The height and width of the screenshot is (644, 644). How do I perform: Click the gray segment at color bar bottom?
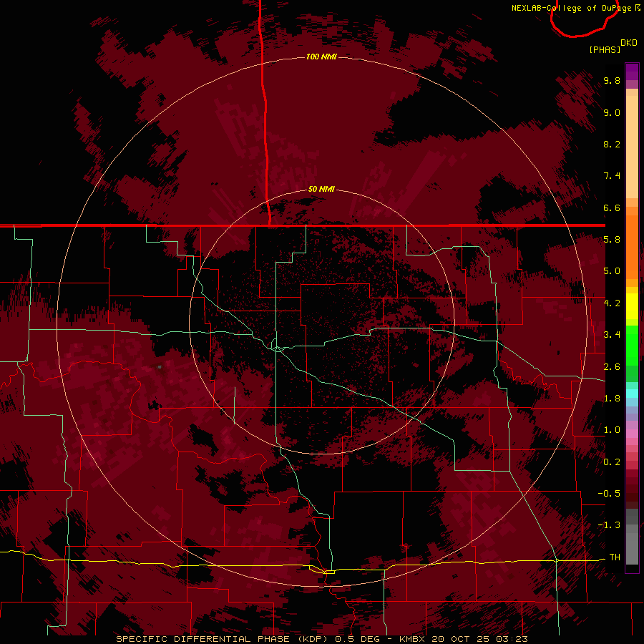click(x=632, y=546)
